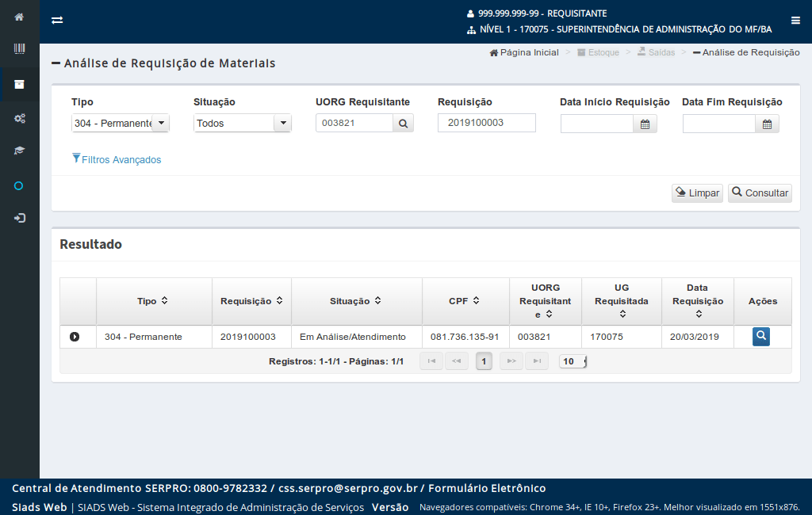Screen dimensions: 812x515
Task: Focus the Data Início Requisição field
Action: tap(597, 124)
